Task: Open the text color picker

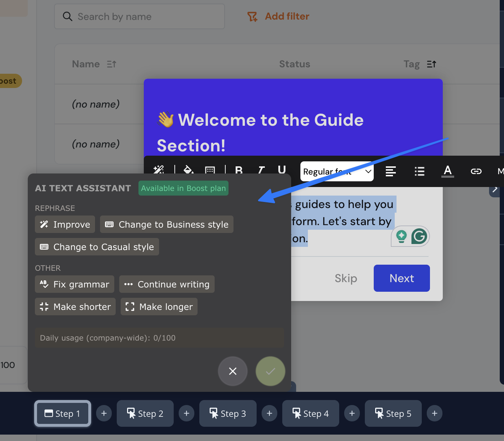Action: click(448, 171)
